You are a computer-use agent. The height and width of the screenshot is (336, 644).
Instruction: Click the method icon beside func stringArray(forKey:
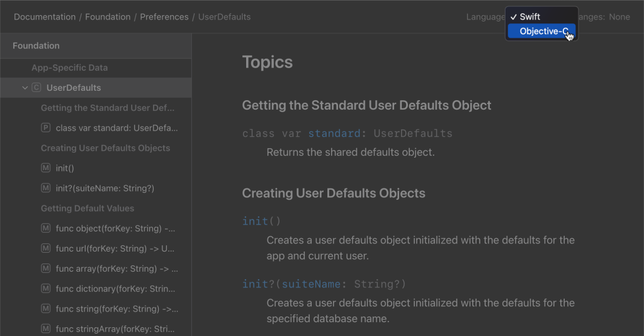[x=45, y=328]
